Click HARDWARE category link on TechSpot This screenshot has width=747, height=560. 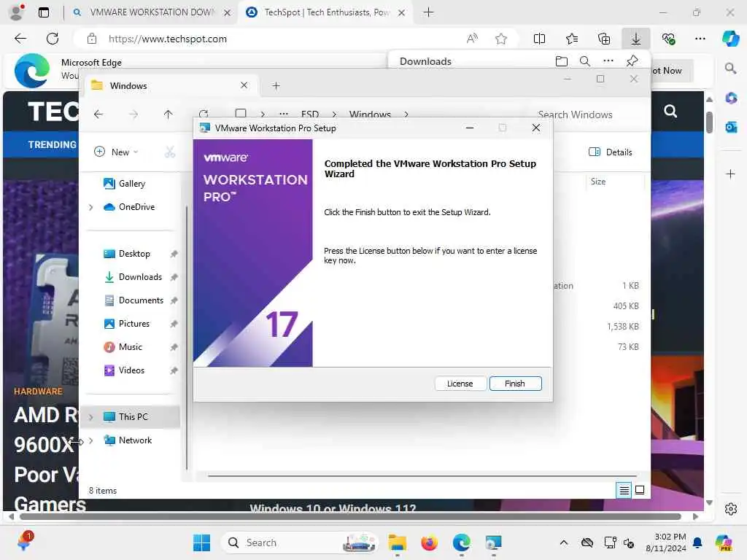click(38, 392)
